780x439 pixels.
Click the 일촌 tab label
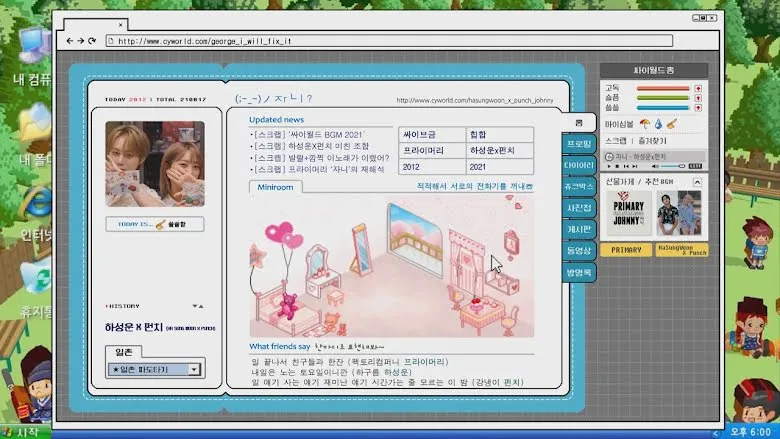pyautogui.click(x=123, y=352)
